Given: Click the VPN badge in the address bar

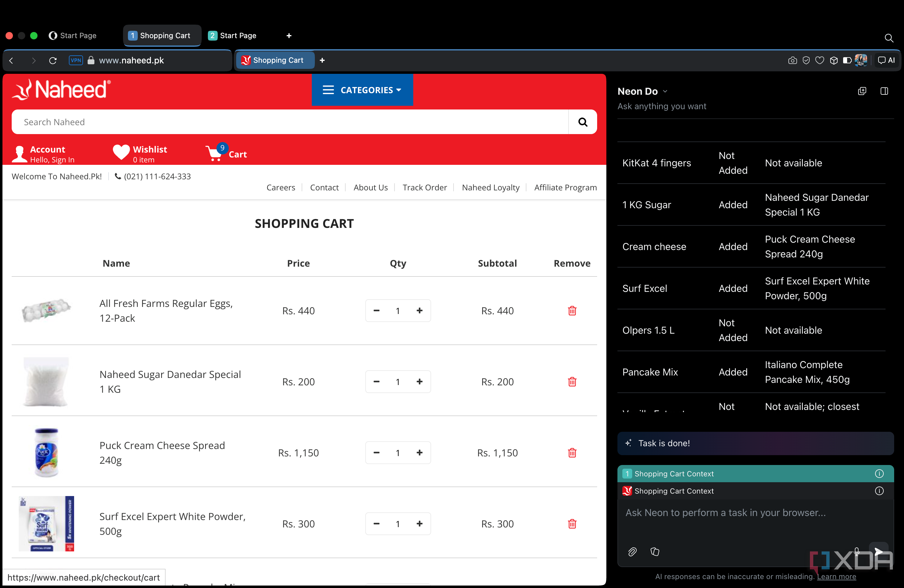Looking at the screenshot, I should [76, 60].
